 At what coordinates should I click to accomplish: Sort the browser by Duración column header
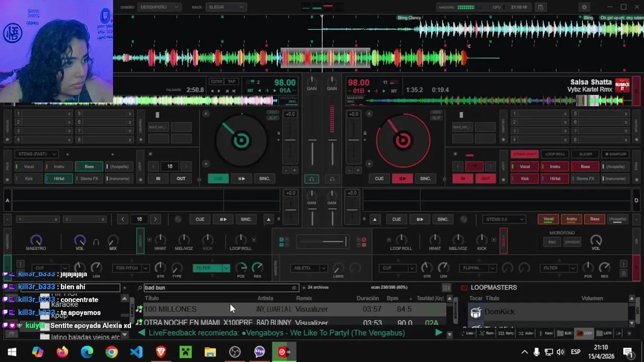tap(367, 298)
